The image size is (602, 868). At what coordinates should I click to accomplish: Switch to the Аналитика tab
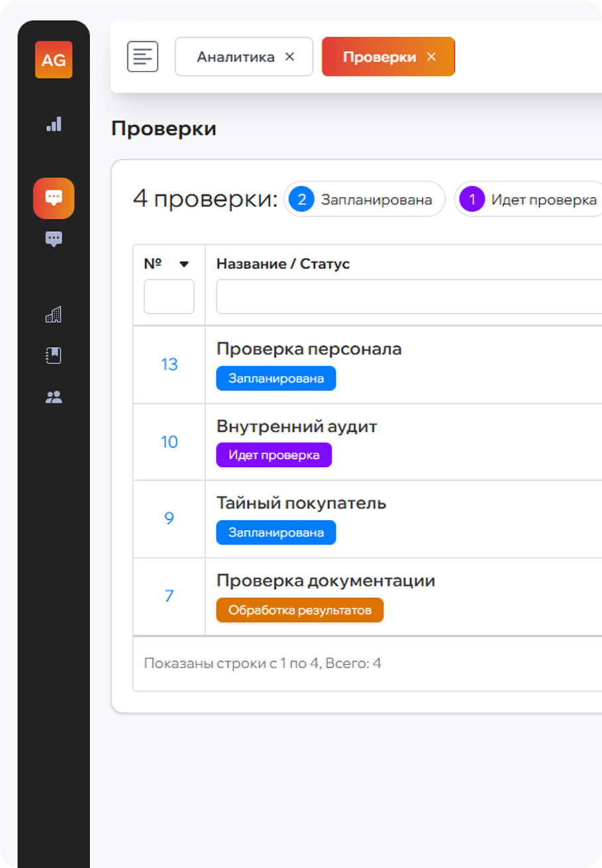point(235,57)
